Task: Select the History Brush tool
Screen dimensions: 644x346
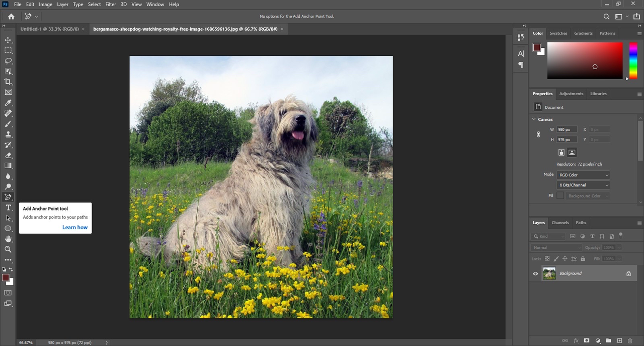Action: pyautogui.click(x=8, y=145)
